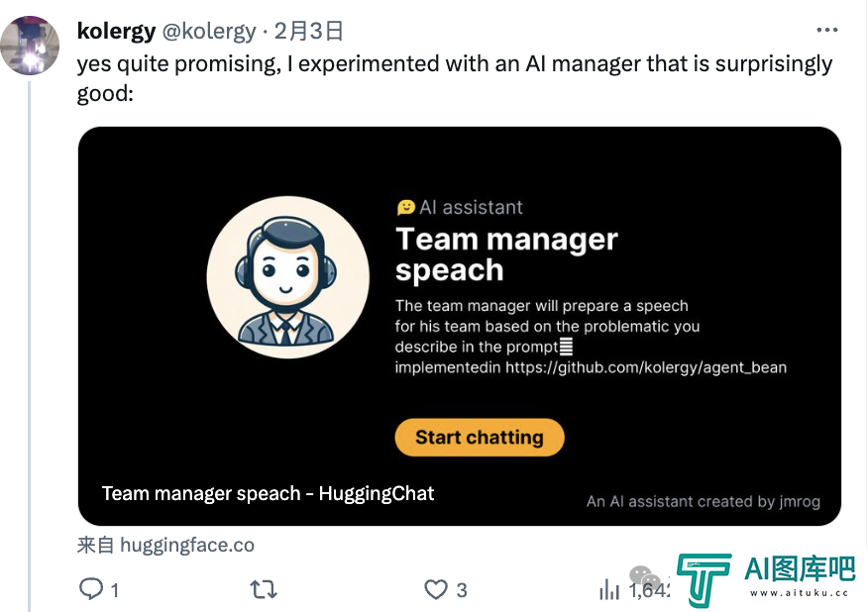Screen dimensions: 868x612
Task: Click the Team manager speach – HuggingChat caption
Action: point(268,493)
